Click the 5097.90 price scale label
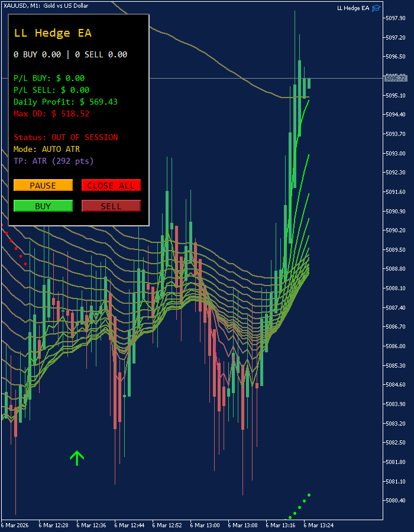The width and height of the screenshot is (414, 532). 395,18
